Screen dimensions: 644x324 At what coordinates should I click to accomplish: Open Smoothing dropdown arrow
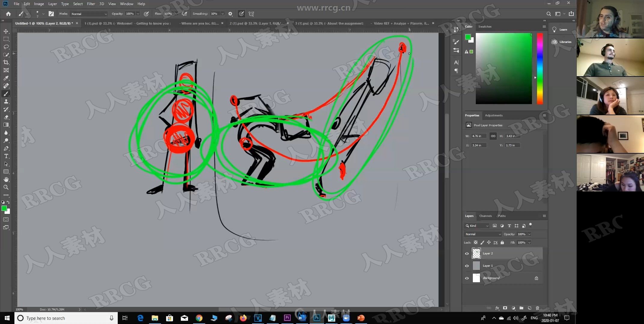pos(223,14)
